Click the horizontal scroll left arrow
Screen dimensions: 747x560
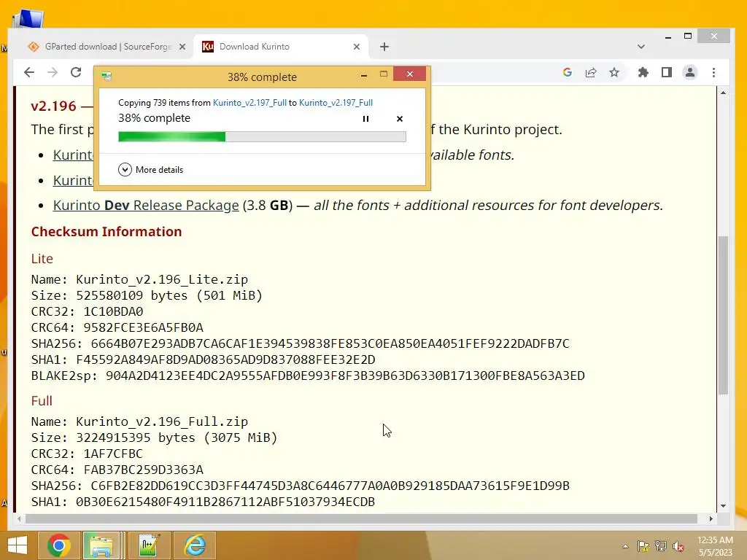point(19,518)
